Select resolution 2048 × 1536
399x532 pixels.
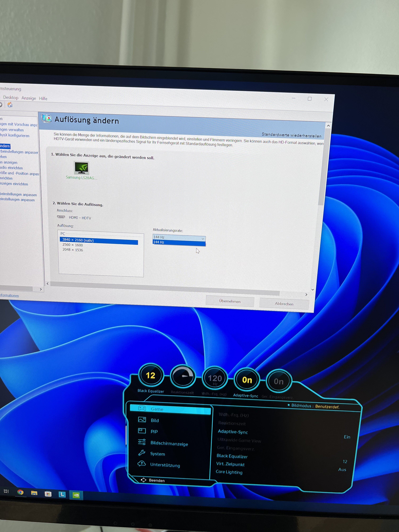point(73,250)
